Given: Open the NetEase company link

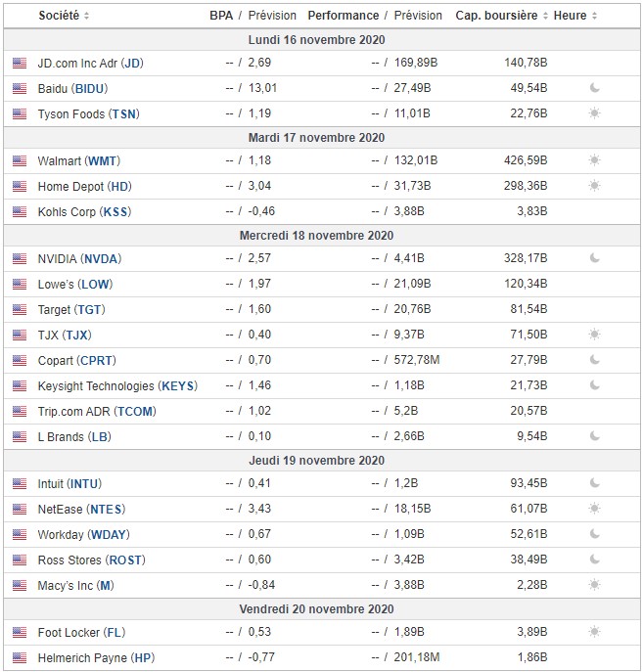Looking at the screenshot, I should pos(81,509).
